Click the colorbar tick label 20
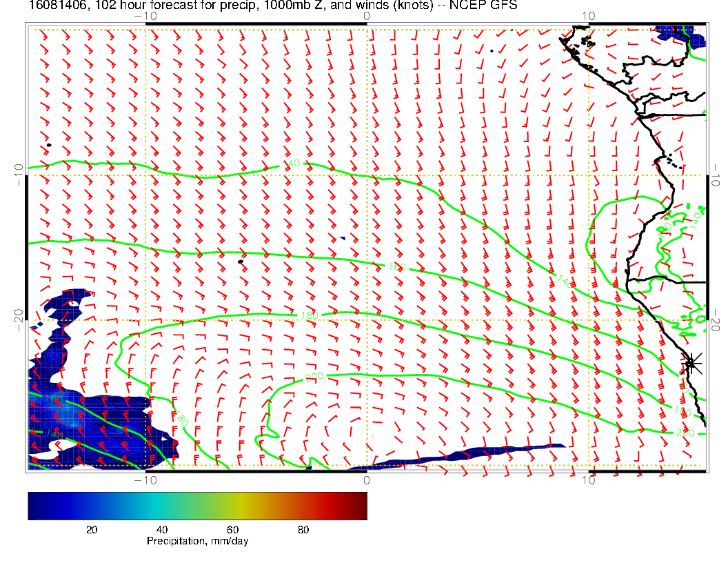728x563 pixels. click(x=91, y=530)
